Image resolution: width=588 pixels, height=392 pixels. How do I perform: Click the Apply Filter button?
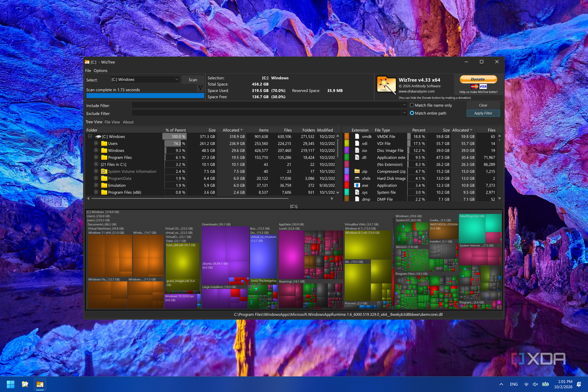pyautogui.click(x=483, y=113)
